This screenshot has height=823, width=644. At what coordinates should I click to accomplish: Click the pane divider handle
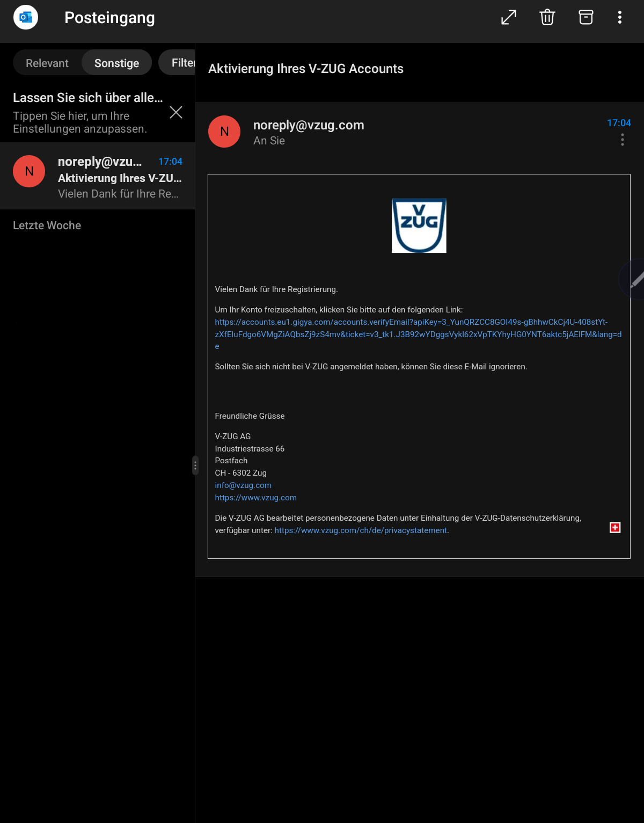[195, 465]
